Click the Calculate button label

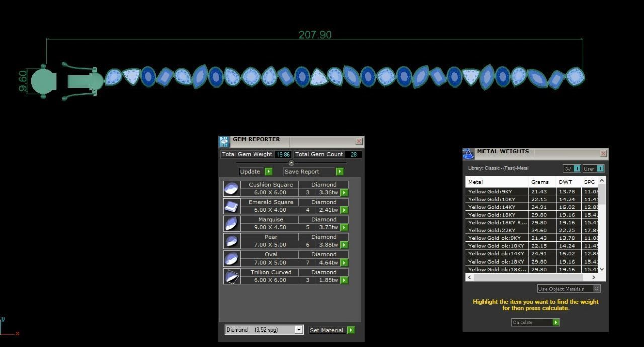522,322
